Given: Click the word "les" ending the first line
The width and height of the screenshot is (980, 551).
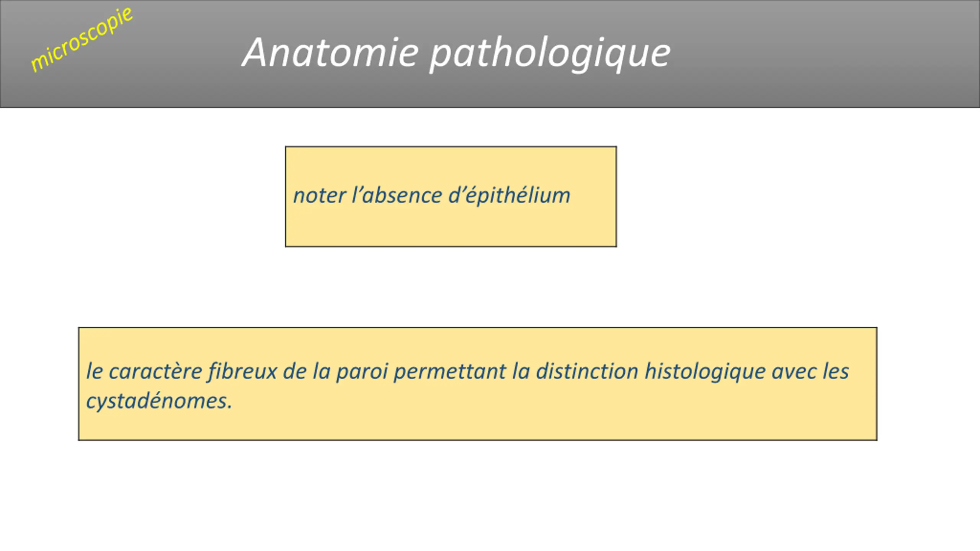Looking at the screenshot, I should 836,371.
